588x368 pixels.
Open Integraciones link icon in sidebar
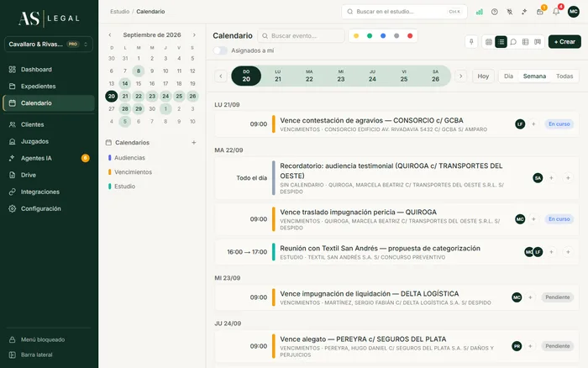(13, 192)
